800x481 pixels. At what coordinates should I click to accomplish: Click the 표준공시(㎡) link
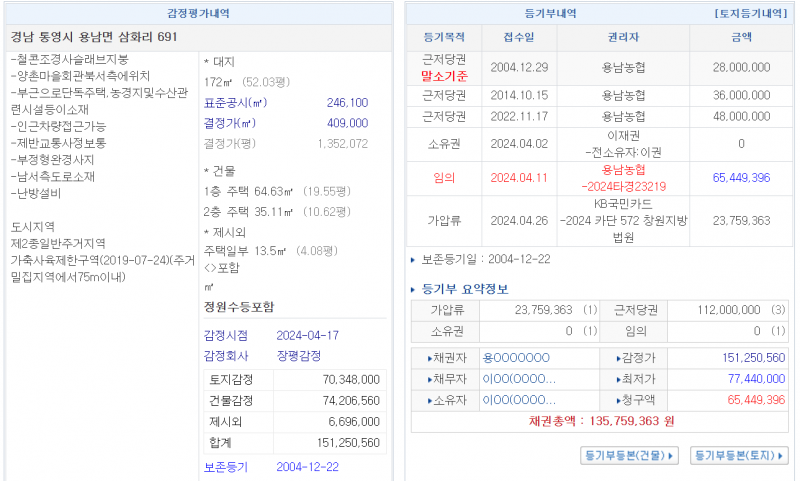[235, 103]
